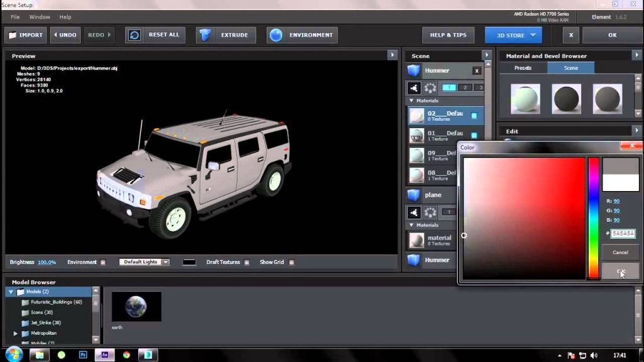
Task: Select the rightmost dark gray material sphere
Action: point(608,99)
